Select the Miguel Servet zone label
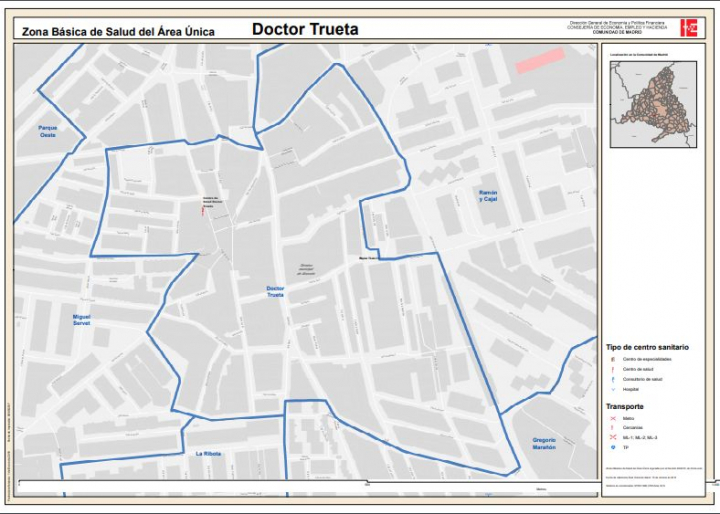 82,320
